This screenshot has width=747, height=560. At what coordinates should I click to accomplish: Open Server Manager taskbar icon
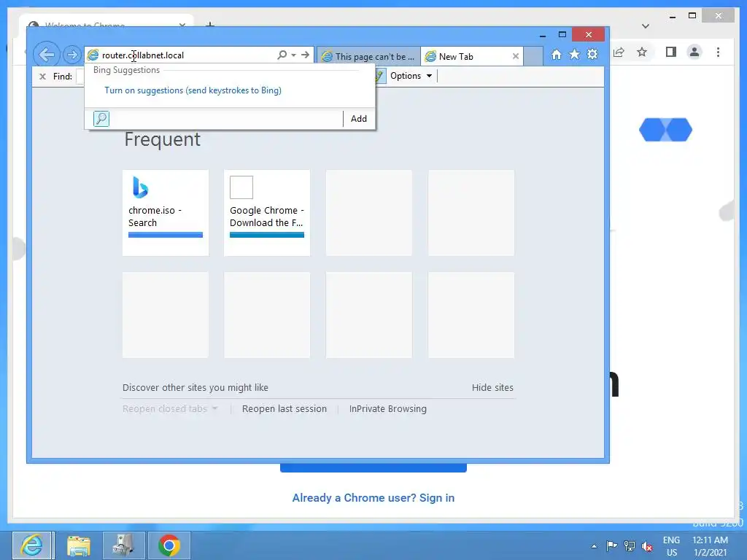(x=123, y=545)
